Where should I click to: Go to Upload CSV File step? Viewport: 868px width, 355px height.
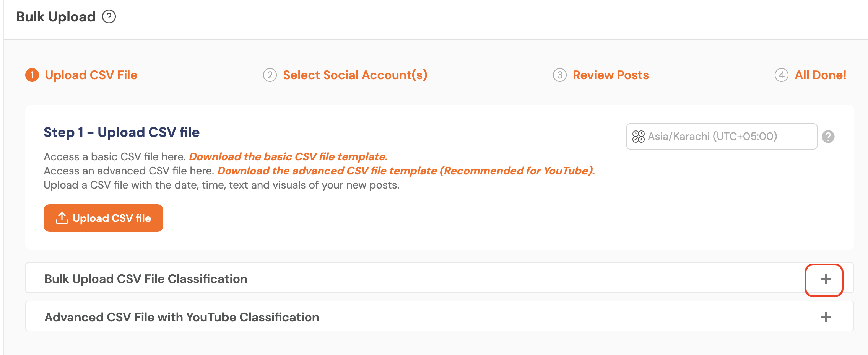(91, 75)
